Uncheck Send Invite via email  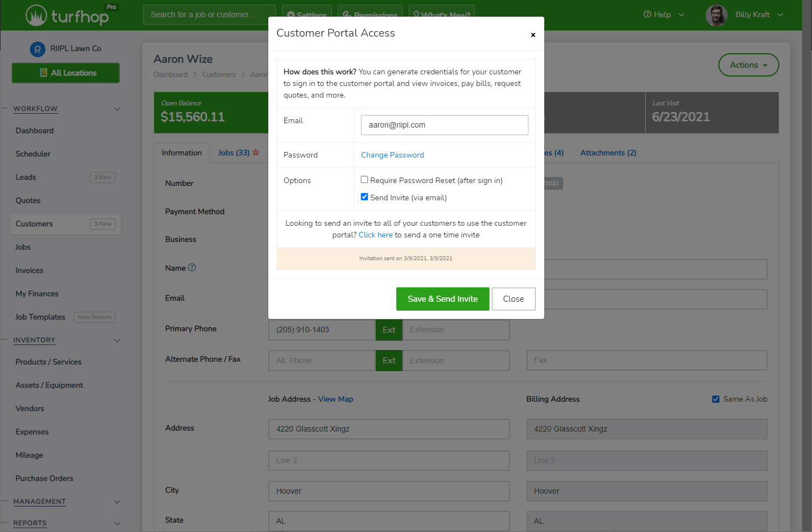pyautogui.click(x=364, y=196)
